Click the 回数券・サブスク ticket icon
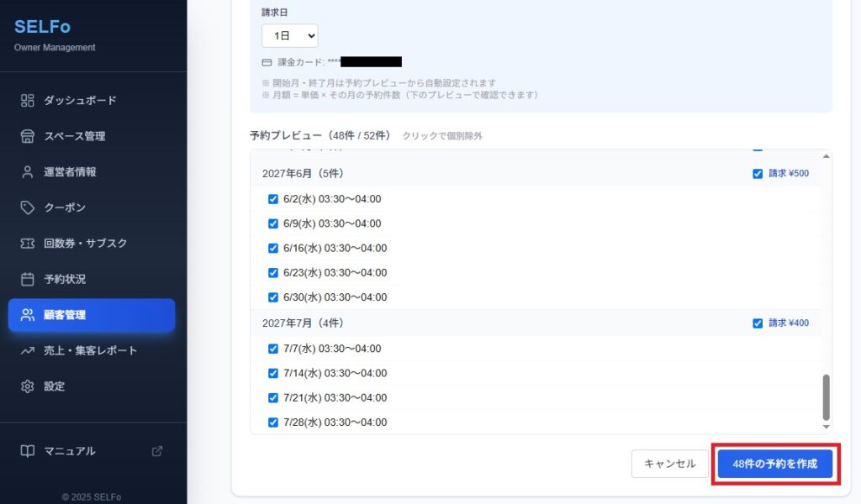The image size is (861, 504). (28, 243)
